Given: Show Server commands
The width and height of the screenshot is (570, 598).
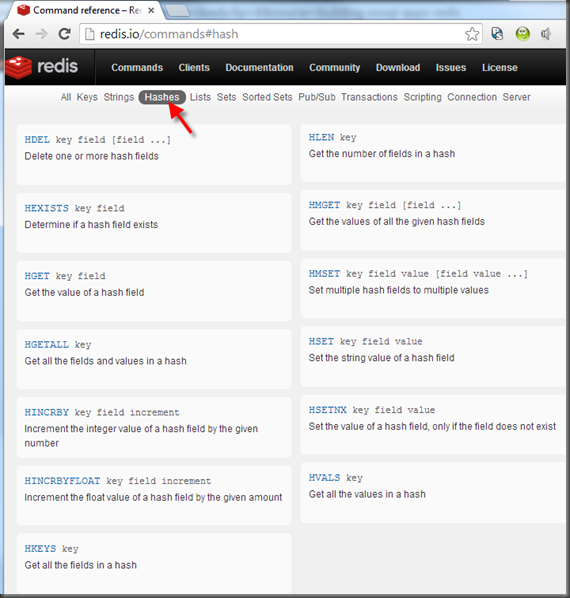Looking at the screenshot, I should click(x=516, y=97).
